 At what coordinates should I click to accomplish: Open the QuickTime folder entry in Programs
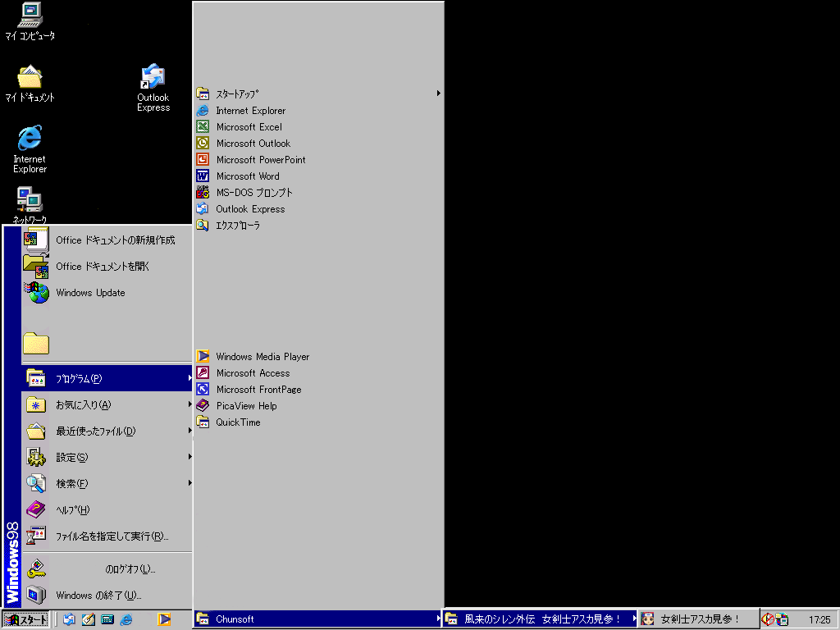tap(318, 422)
